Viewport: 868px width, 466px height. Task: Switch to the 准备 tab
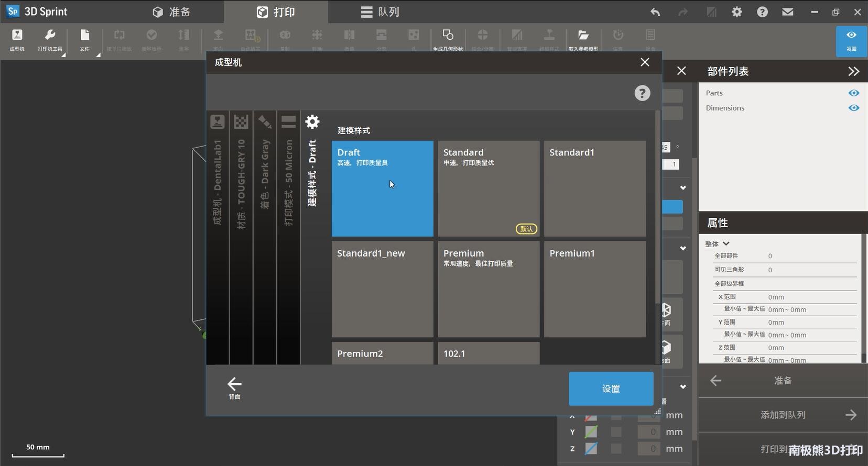coord(171,12)
